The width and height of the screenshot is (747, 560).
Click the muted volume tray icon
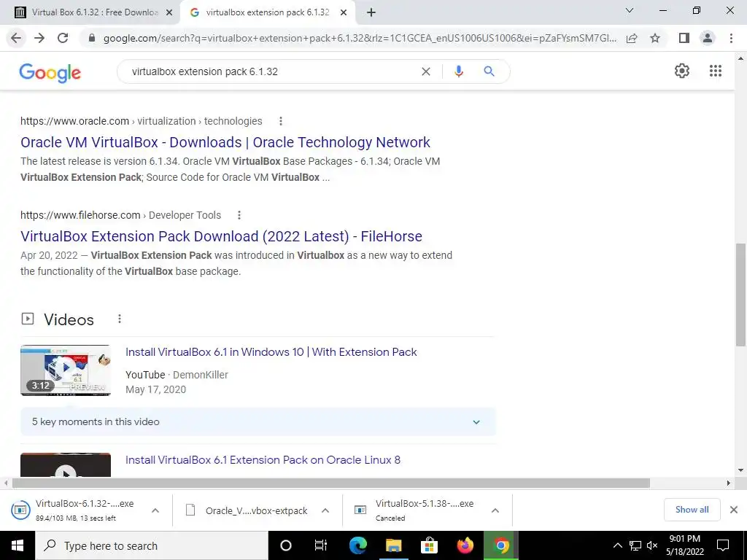click(652, 545)
